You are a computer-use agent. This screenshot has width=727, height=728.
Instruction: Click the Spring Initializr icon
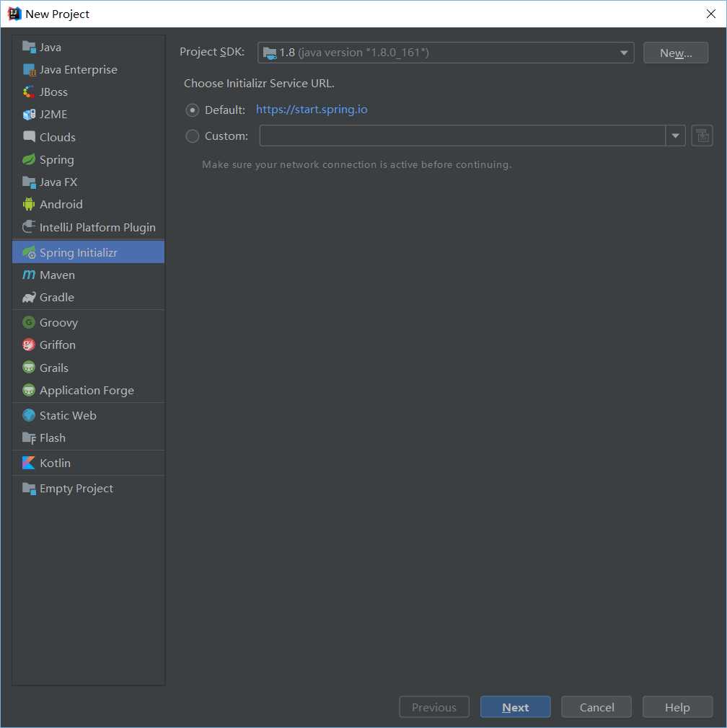(x=29, y=252)
